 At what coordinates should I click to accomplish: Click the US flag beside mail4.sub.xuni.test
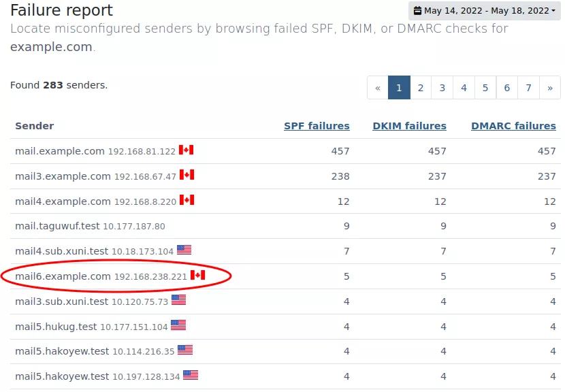(x=184, y=250)
